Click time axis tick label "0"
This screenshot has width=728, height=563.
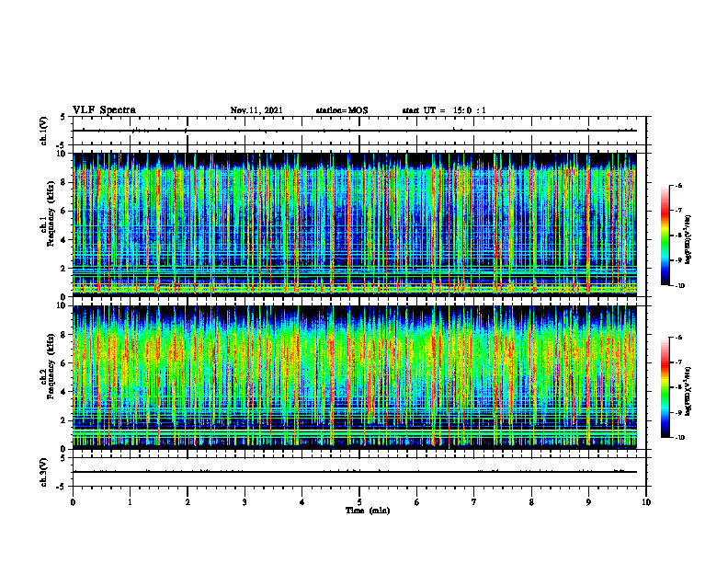pos(73,502)
